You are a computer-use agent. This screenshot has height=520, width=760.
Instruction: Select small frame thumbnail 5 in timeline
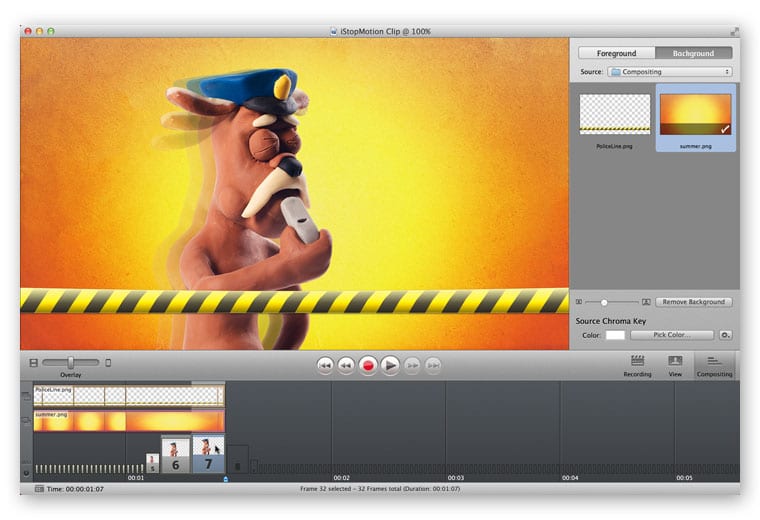pos(152,463)
